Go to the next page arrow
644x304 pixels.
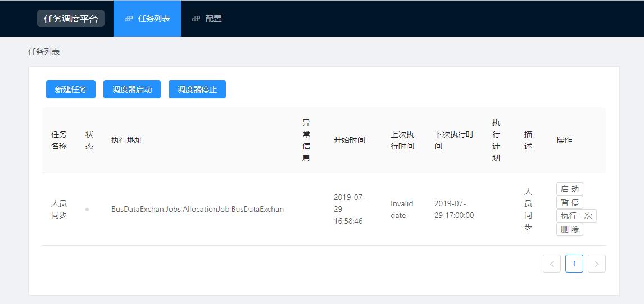point(596,264)
